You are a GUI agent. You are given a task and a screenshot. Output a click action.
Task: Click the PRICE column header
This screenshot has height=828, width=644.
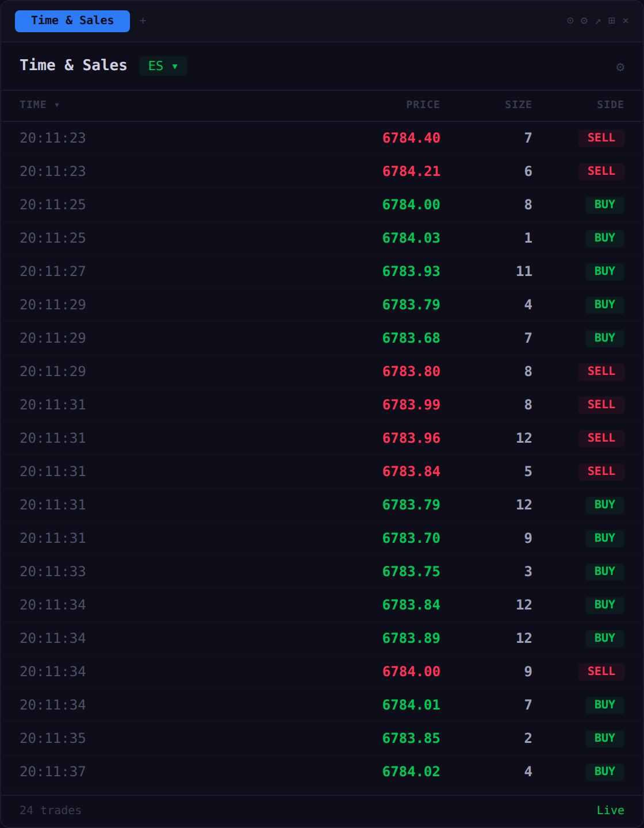(x=423, y=105)
